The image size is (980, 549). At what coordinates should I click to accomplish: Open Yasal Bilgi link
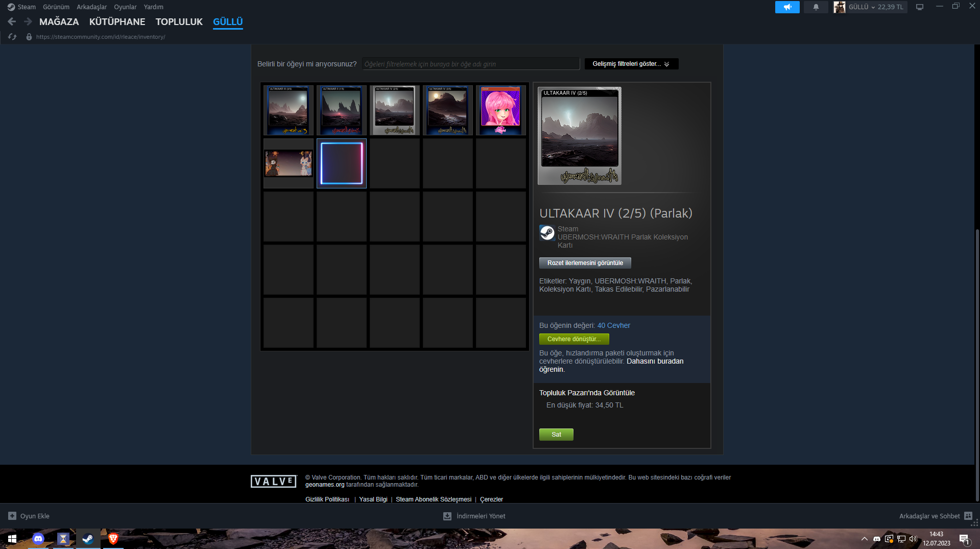coord(373,499)
